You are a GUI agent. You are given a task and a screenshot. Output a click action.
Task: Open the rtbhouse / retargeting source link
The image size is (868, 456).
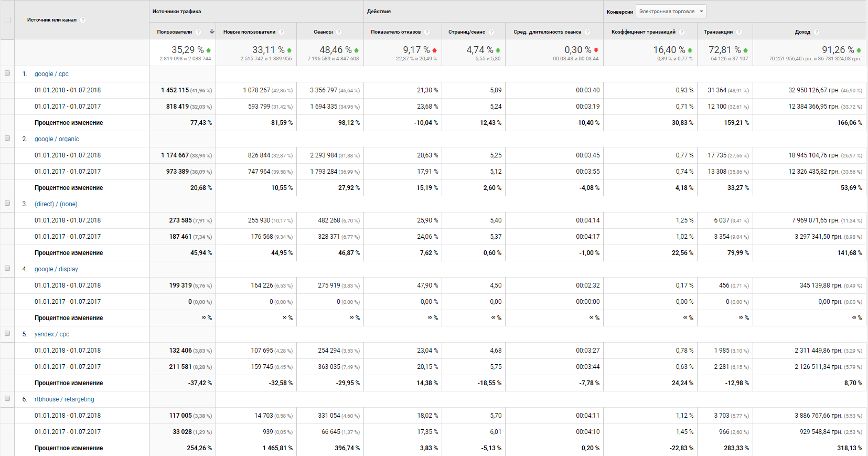pyautogui.click(x=65, y=399)
